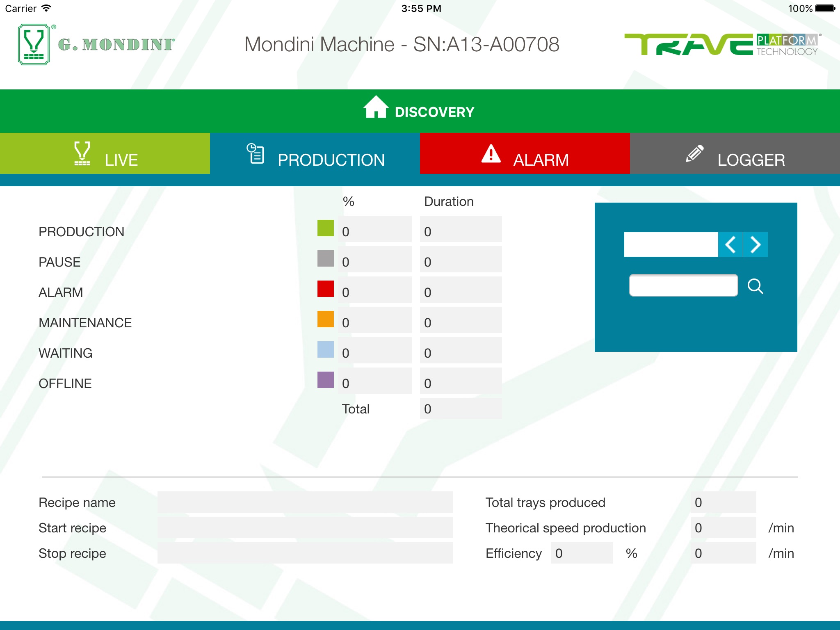Select the PAUSE duration value
This screenshot has width=840, height=630.
pyautogui.click(x=461, y=259)
